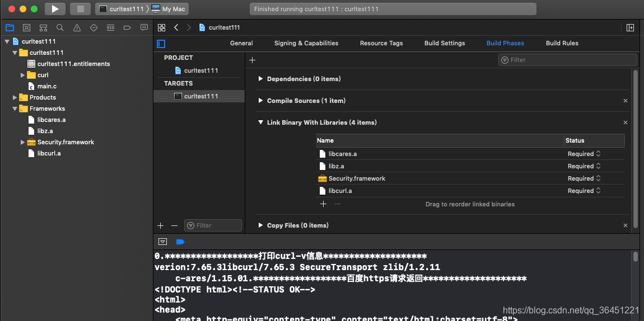The image size is (644, 321).
Task: Open Signing & Capabilities tab
Action: coord(306,43)
